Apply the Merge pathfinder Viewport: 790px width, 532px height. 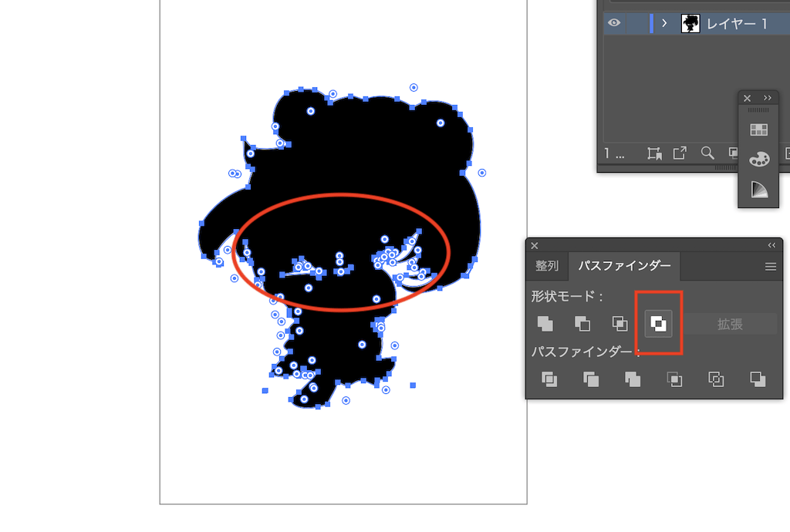[x=633, y=379]
